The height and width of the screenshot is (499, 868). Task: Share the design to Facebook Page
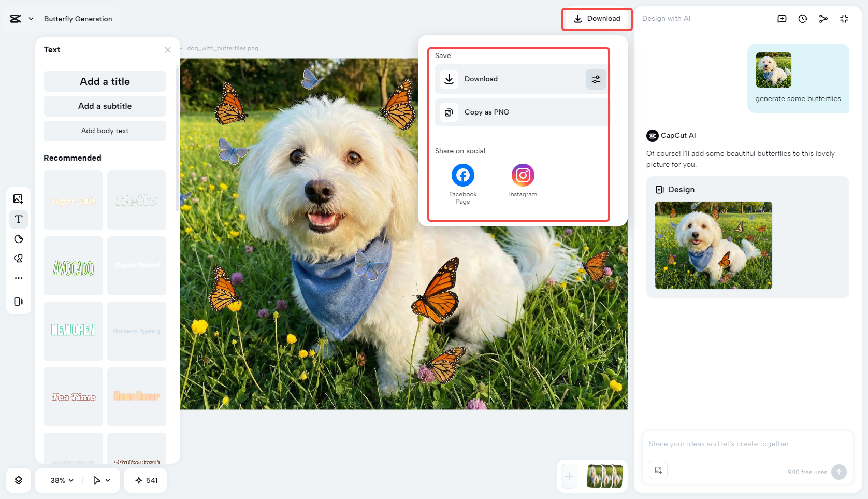(462, 175)
